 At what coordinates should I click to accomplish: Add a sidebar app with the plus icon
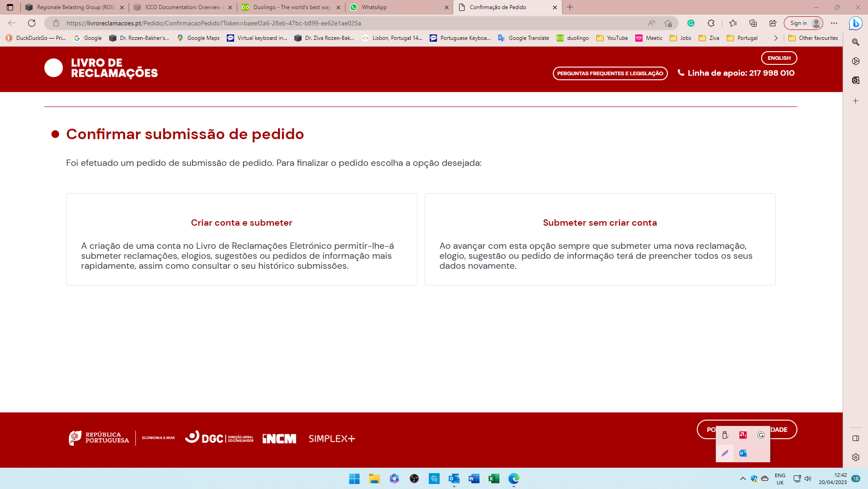click(x=856, y=101)
